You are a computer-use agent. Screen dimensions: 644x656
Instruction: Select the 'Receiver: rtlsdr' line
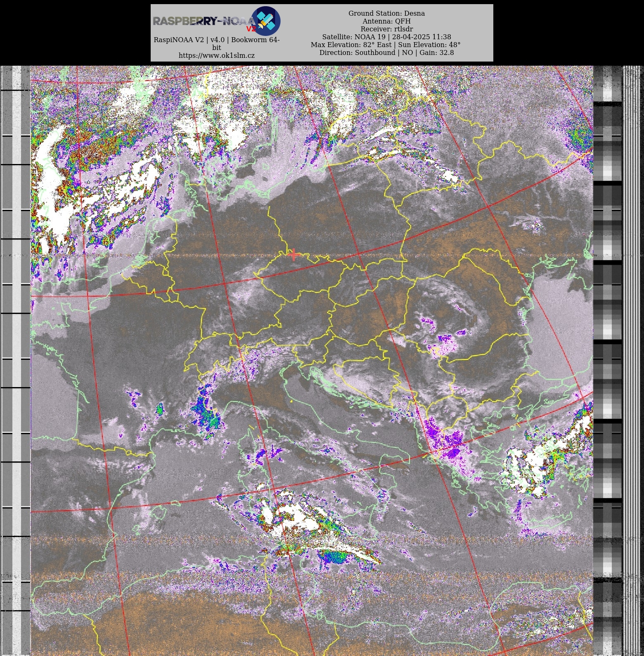[x=386, y=29]
